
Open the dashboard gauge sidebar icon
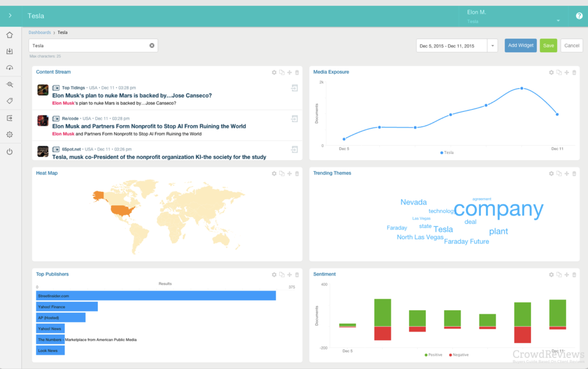click(x=10, y=68)
